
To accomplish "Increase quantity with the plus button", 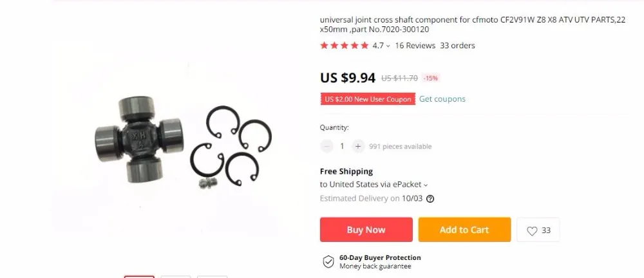I will [x=358, y=146].
